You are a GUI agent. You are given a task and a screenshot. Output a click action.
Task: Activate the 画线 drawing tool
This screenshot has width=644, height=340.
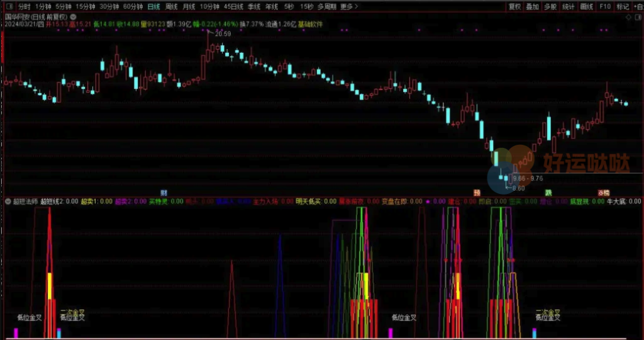(587, 6)
